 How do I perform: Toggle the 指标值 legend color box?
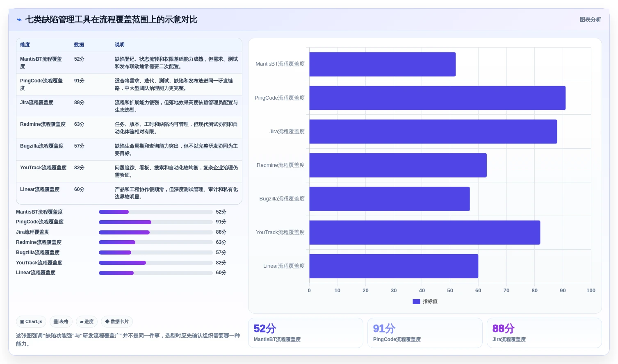click(x=416, y=302)
